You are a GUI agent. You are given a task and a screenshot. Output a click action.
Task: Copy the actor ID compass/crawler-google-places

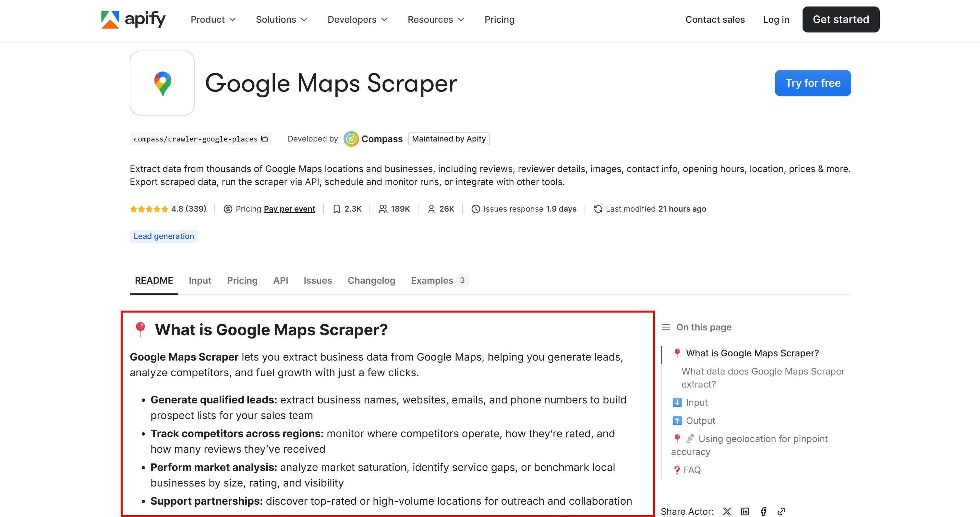tap(264, 139)
